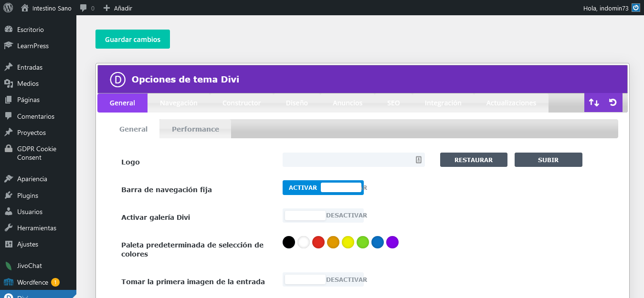Click the Páginas pages icon
This screenshot has height=298, width=644.
coord(9,100)
